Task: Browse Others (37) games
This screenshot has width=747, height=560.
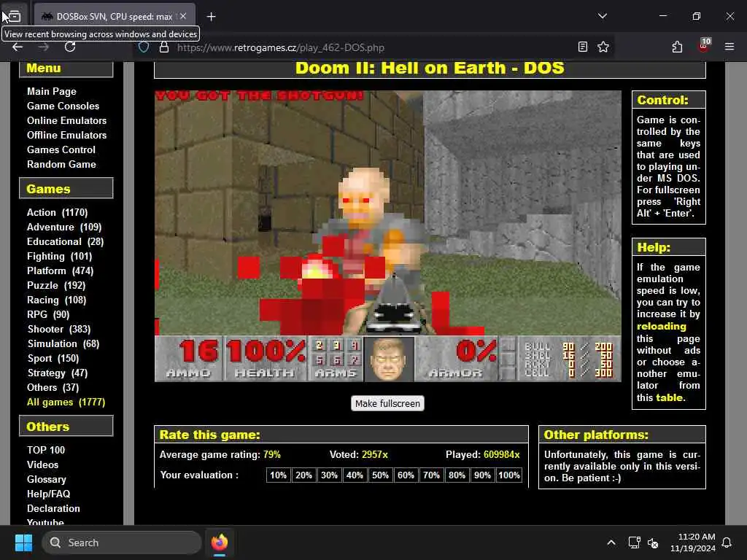Action: (53, 388)
